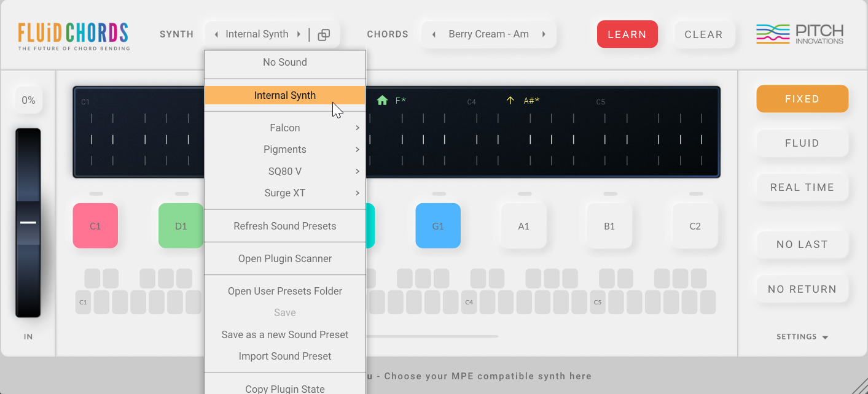Select Open User Presets Folder

pos(285,291)
